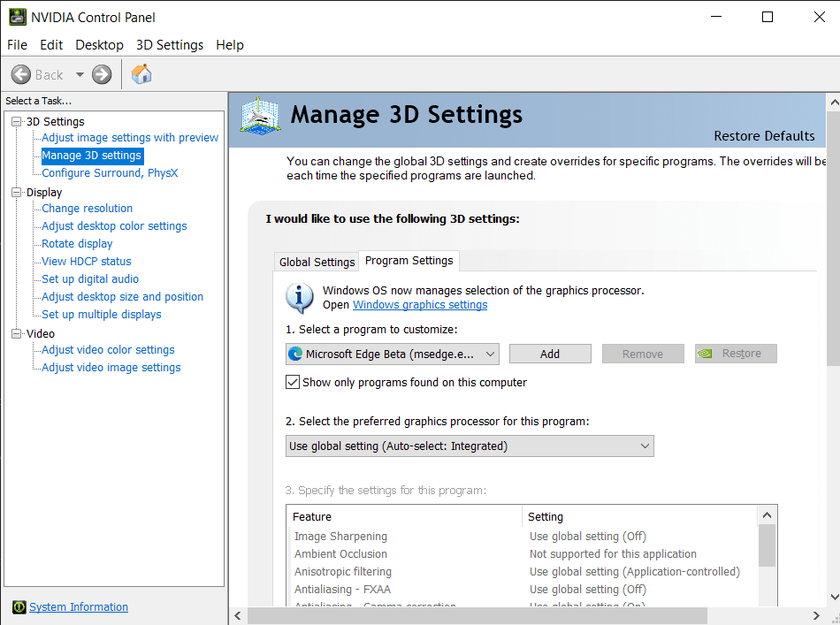Click the settings list vertical scrollbar thumb

(x=767, y=545)
